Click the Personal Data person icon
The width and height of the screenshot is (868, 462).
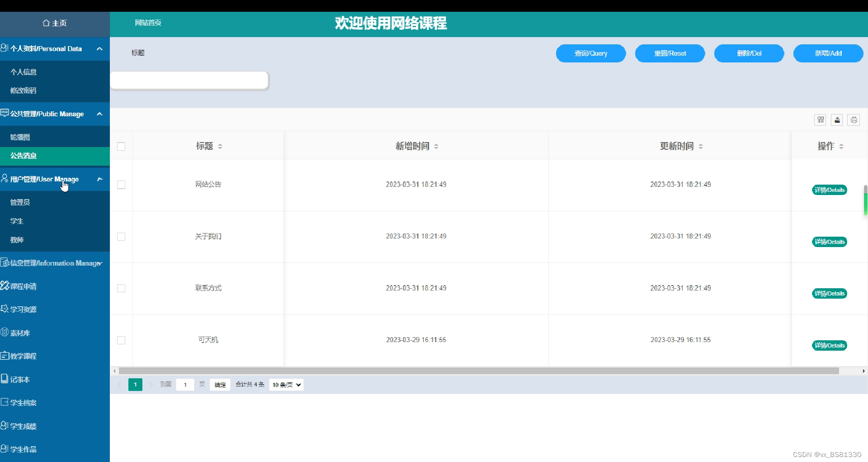pyautogui.click(x=5, y=48)
